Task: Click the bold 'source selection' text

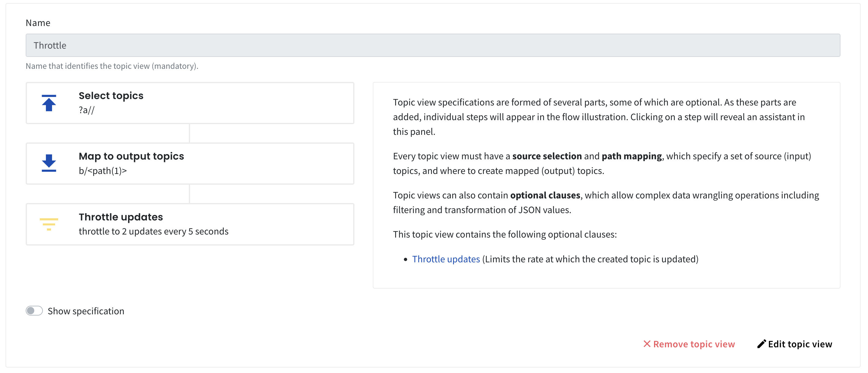Action: (547, 156)
